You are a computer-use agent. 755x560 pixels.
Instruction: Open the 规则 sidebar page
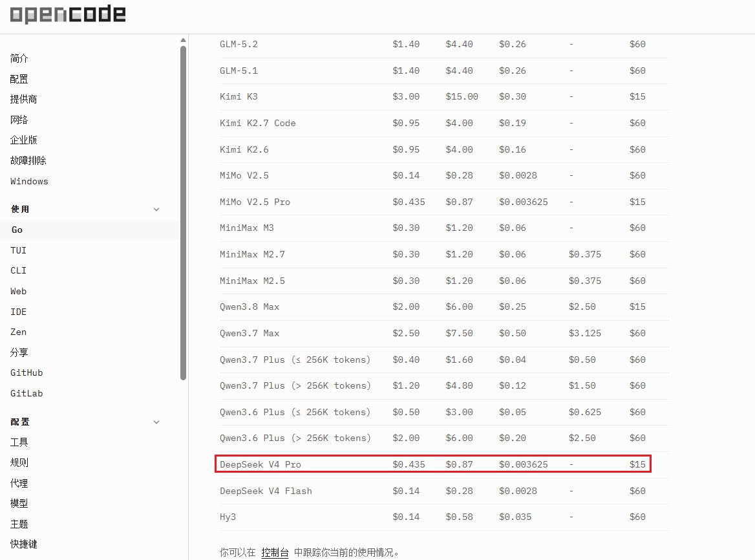click(x=19, y=463)
